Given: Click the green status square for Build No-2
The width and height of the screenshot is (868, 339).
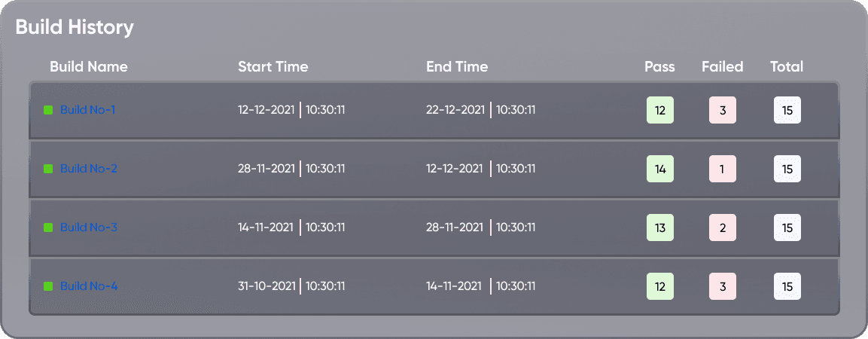Looking at the screenshot, I should [48, 169].
